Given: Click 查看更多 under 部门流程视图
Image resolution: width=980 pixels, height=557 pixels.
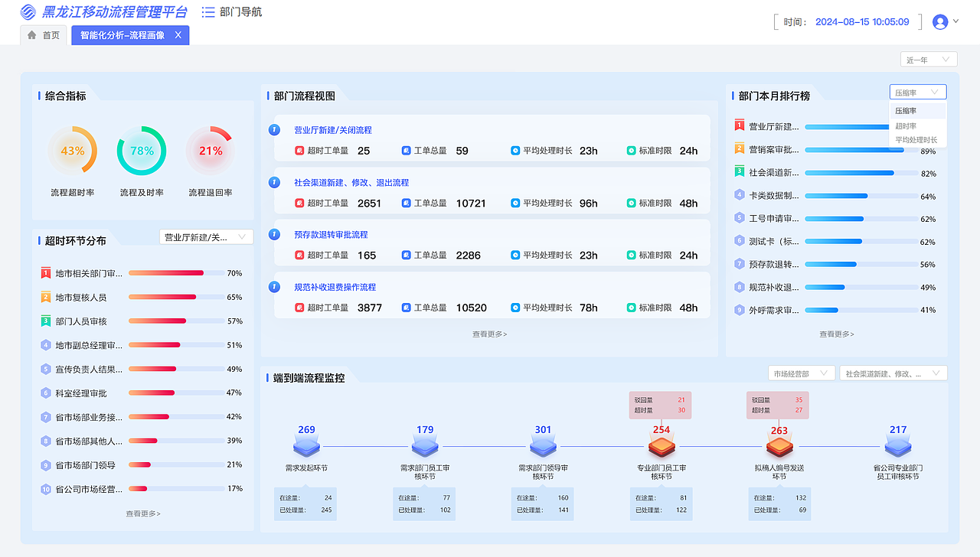Looking at the screenshot, I should tap(488, 334).
